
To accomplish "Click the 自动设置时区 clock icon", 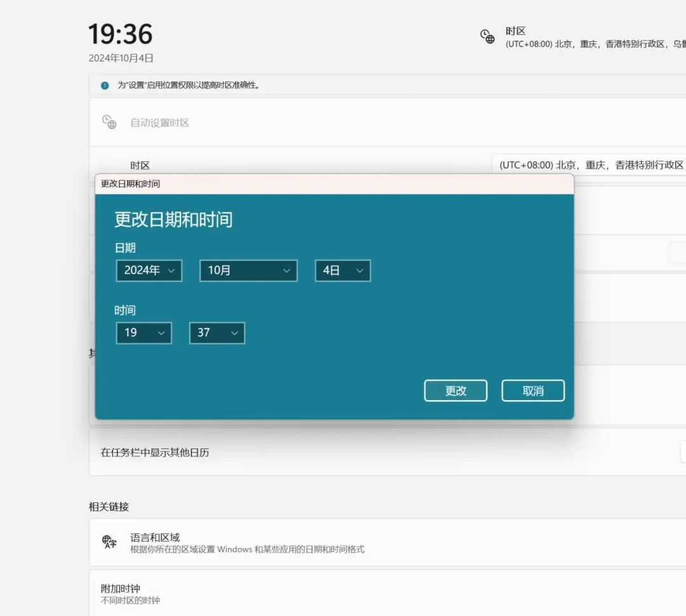I will (x=109, y=122).
